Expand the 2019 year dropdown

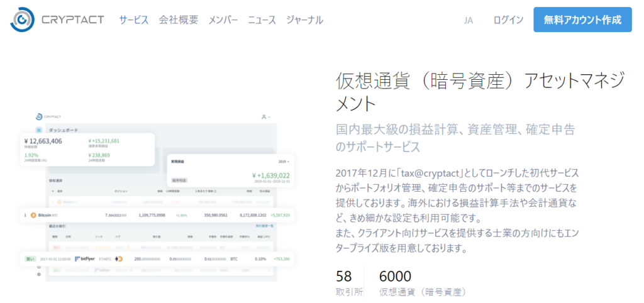[x=284, y=162]
